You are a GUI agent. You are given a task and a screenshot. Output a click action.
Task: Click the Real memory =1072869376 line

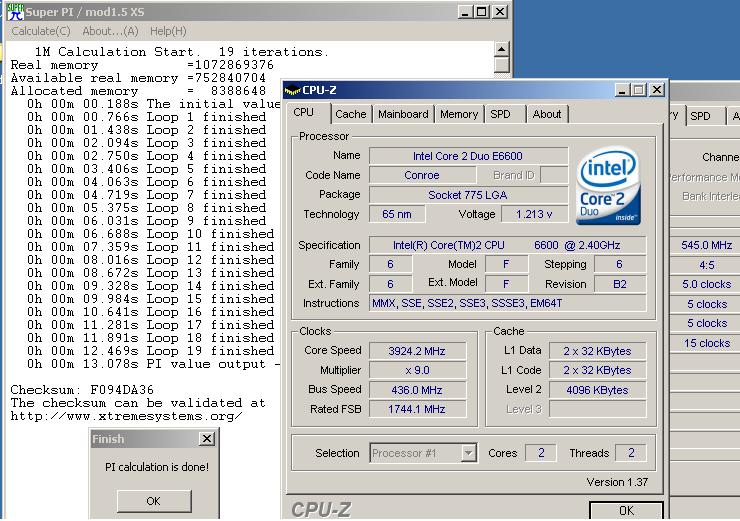coord(142,65)
